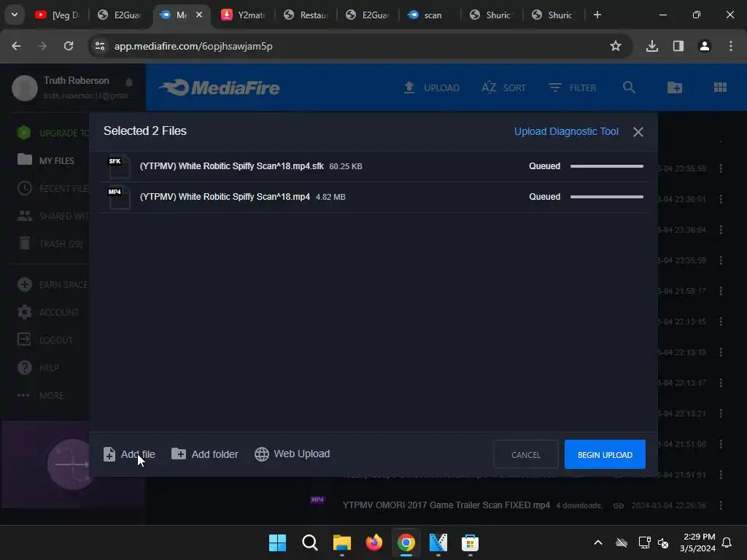Screen dimensions: 747x560
Task: Open the Upload Diagnostic Tool link
Action: click(566, 131)
